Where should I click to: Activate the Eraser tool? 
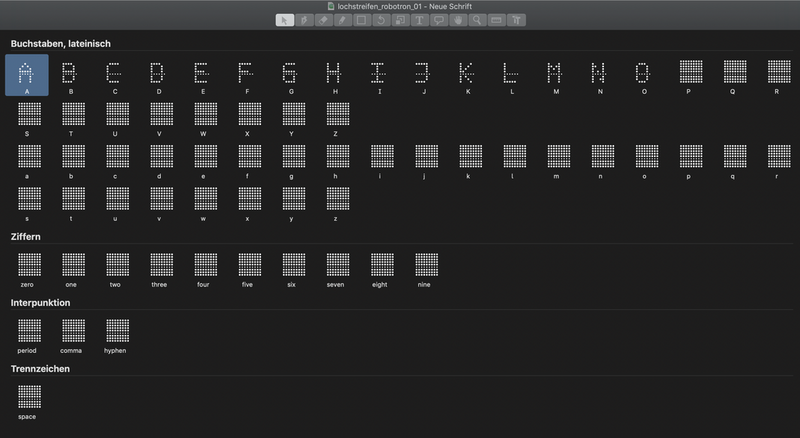pos(323,20)
